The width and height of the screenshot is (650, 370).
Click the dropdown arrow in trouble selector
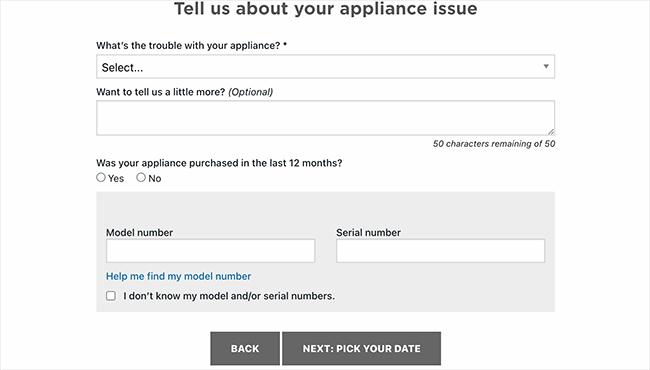click(546, 66)
